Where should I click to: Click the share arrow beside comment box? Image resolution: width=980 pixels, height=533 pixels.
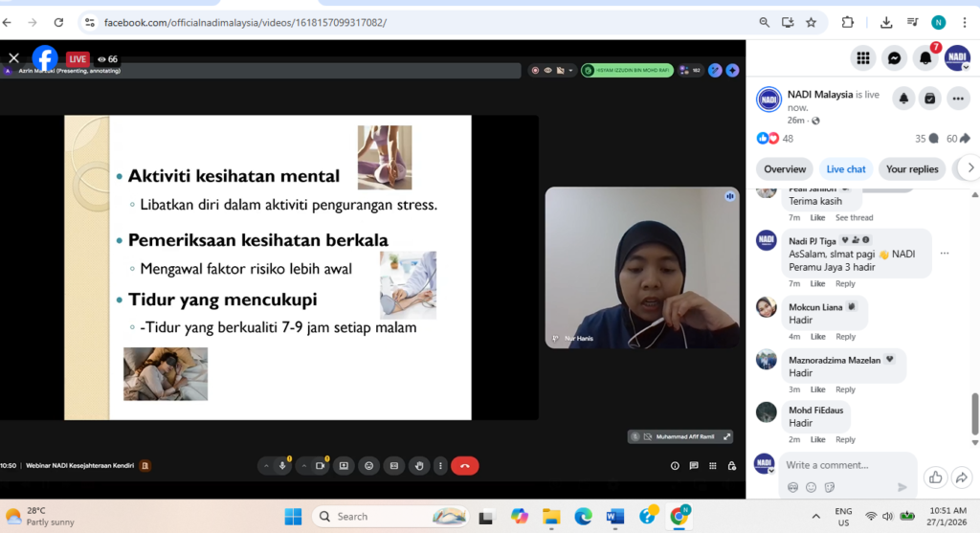963,477
